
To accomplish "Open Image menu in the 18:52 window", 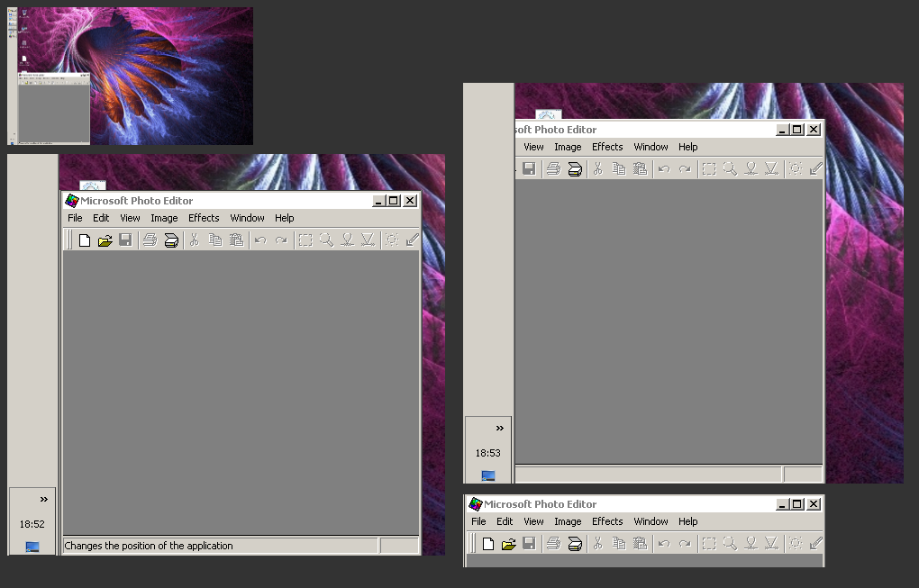I will [164, 218].
